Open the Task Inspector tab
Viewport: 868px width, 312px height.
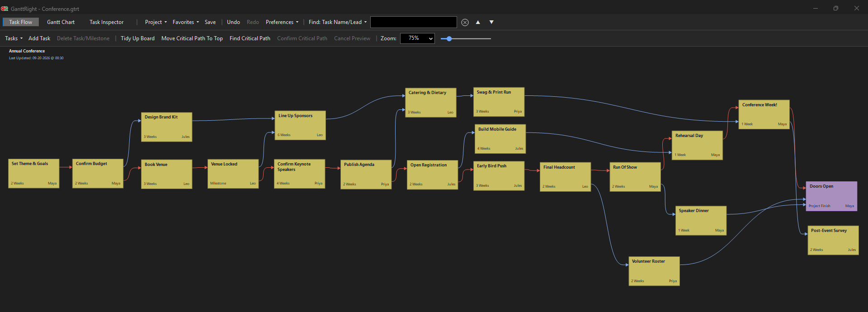tap(106, 22)
